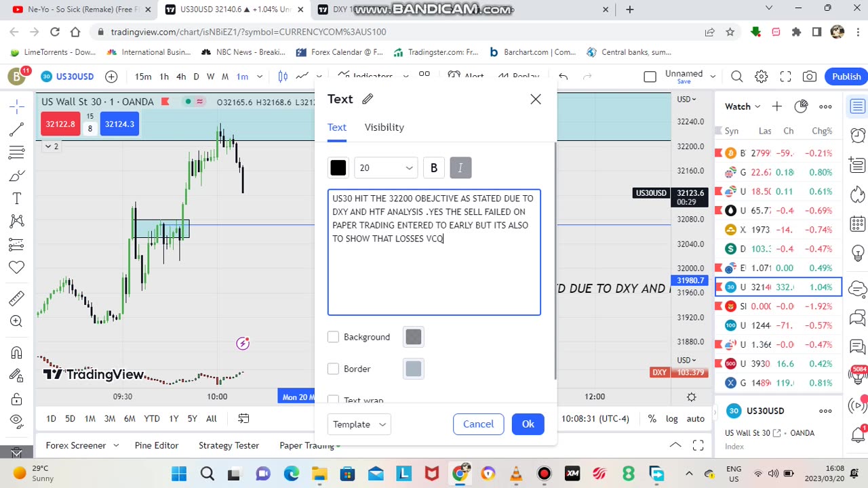This screenshot has height=488, width=868.
Task: Open the Strategy Tester tab
Action: click(229, 445)
